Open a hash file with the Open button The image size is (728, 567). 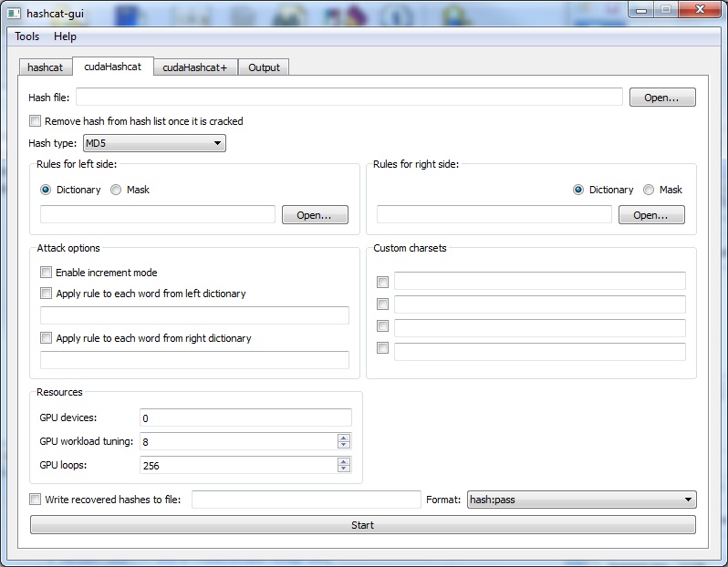coord(662,98)
